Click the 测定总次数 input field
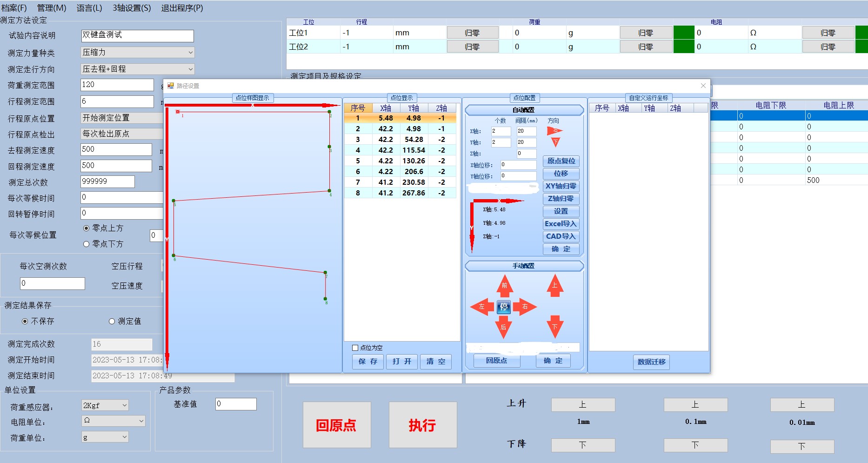This screenshot has height=463, width=868. click(108, 181)
